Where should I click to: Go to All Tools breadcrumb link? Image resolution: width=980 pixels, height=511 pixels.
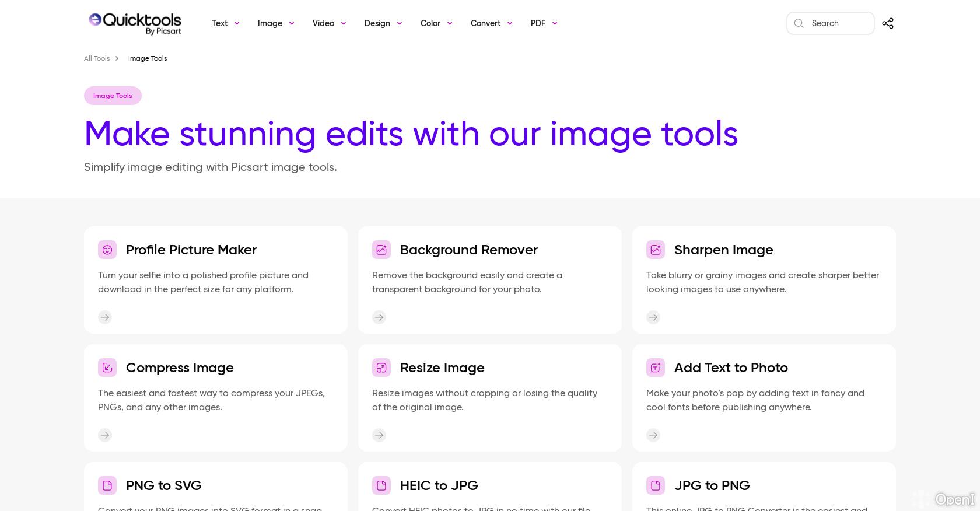pos(97,58)
